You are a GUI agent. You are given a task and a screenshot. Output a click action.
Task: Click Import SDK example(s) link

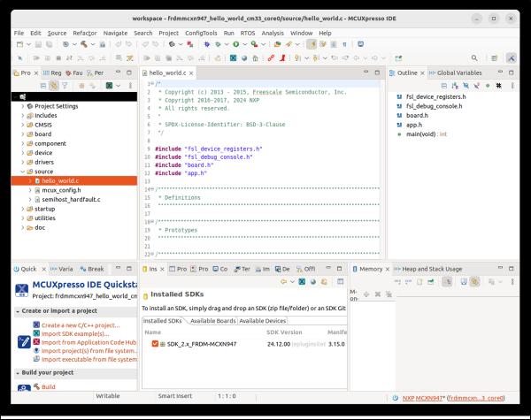[76, 333]
